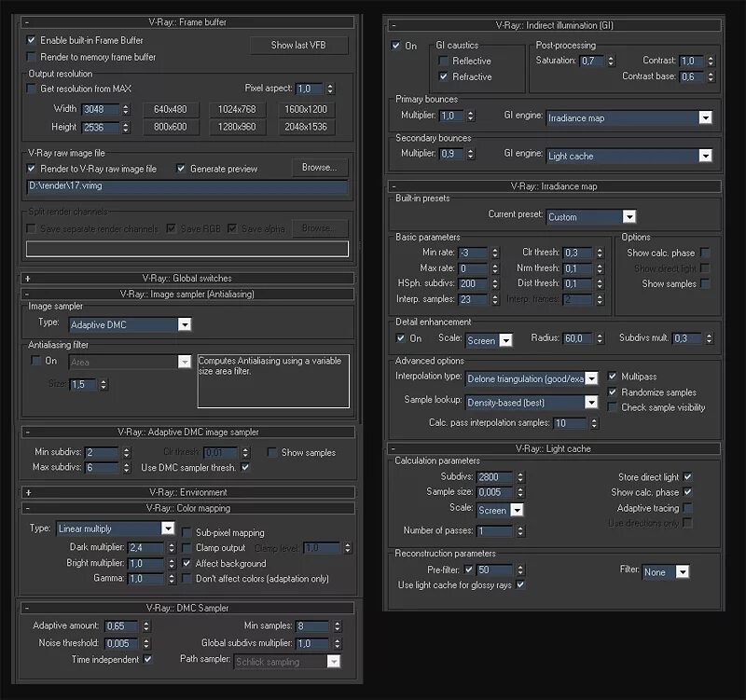Viewport: 746px width, 700px height.
Task: Toggle Enable built-in Frame Buffer checkbox
Action: [x=32, y=40]
